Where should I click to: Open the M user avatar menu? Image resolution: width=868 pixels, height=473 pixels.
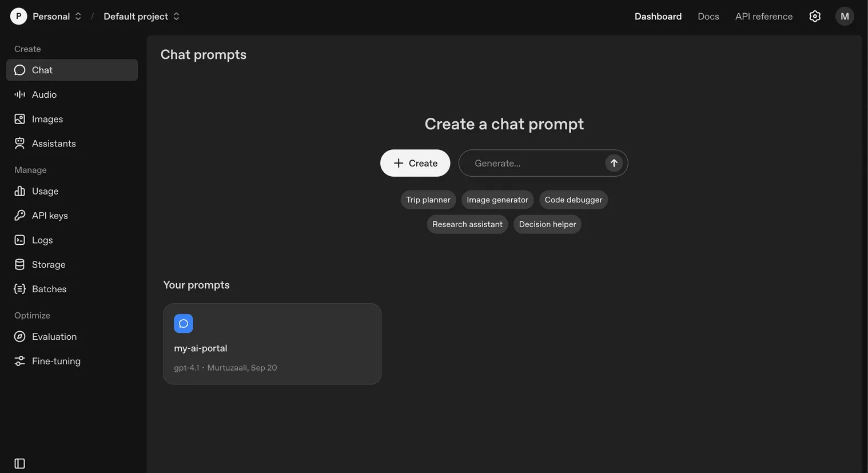[x=845, y=17]
